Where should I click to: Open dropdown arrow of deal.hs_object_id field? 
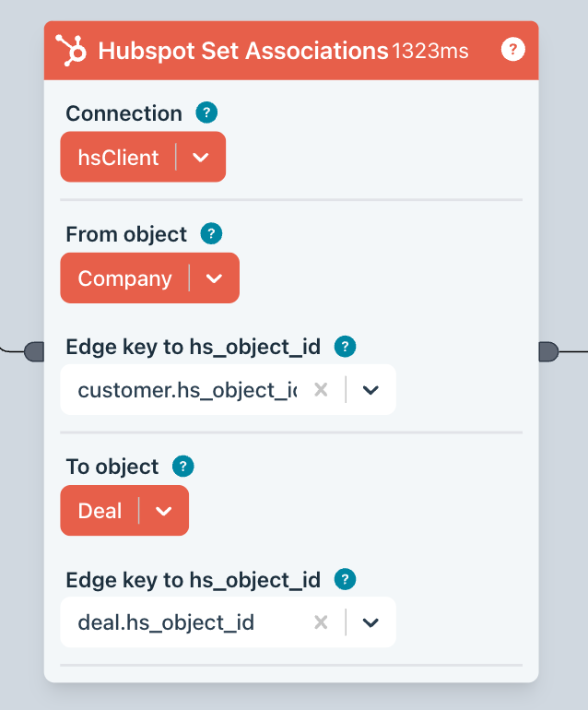pos(370,622)
